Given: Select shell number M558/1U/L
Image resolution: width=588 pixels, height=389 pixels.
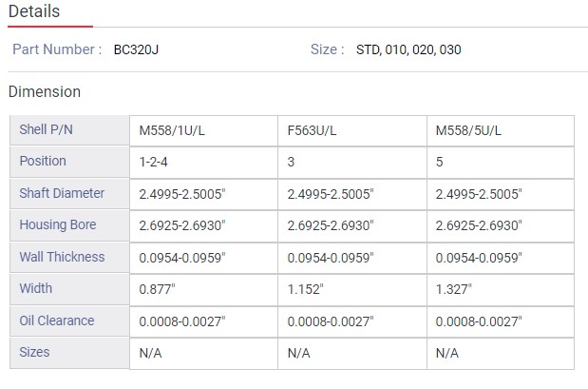Looking at the screenshot, I should pos(172,130).
